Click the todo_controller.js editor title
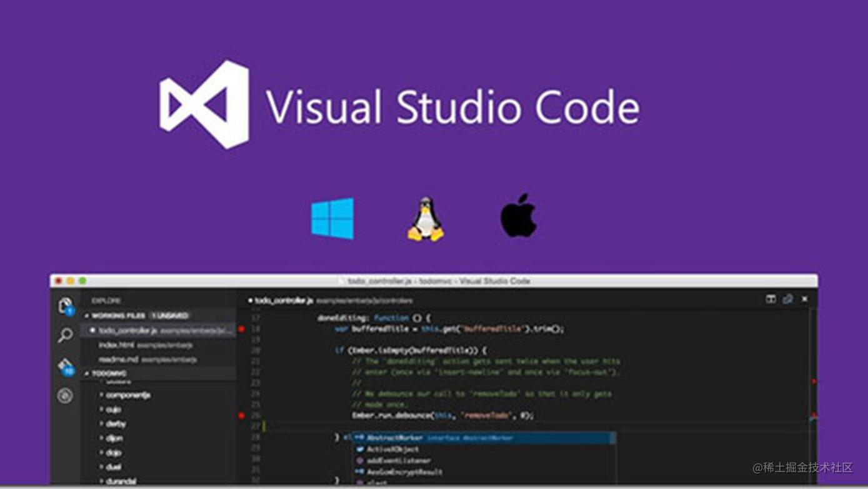This screenshot has height=489, width=868. [284, 301]
